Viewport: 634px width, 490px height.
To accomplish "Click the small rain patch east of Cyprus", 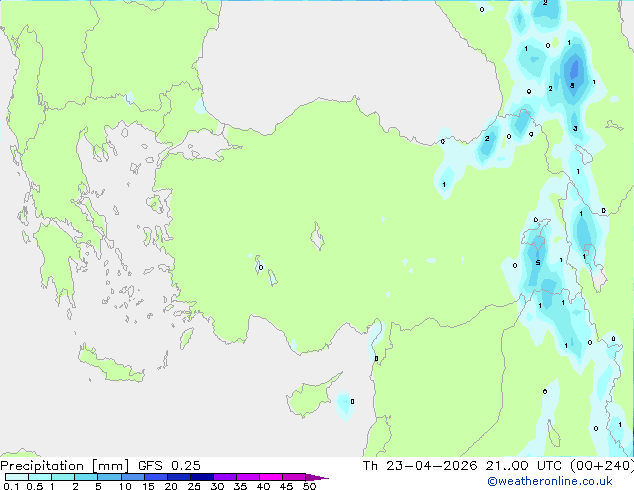I will point(344,405).
